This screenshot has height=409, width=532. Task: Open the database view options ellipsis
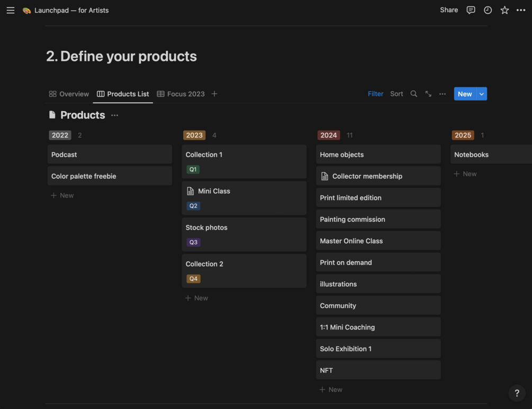coord(443,94)
